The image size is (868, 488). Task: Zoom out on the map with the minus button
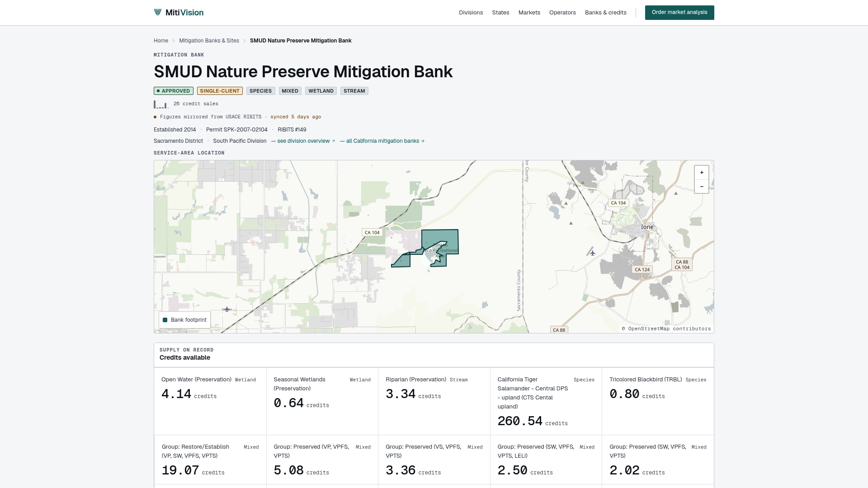(702, 187)
